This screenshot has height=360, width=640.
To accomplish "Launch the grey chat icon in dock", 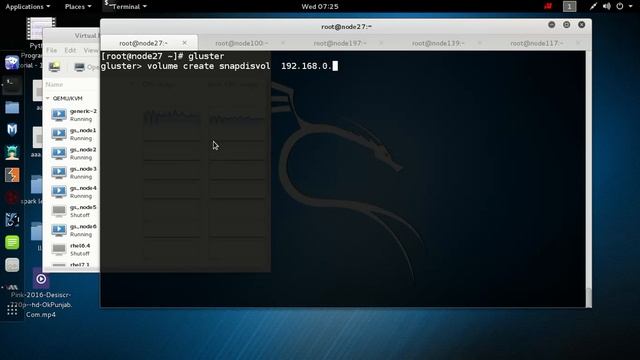I will point(12,265).
